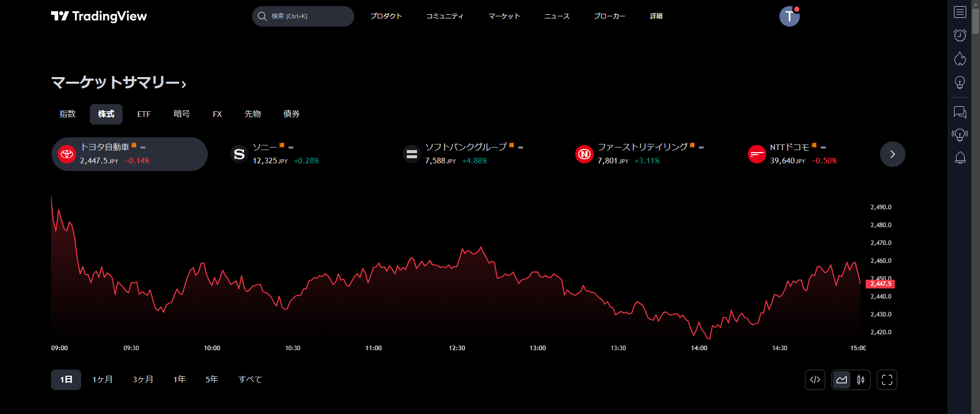Click the embed code icon below chart
Screen dimensions: 980x414
coord(815,380)
